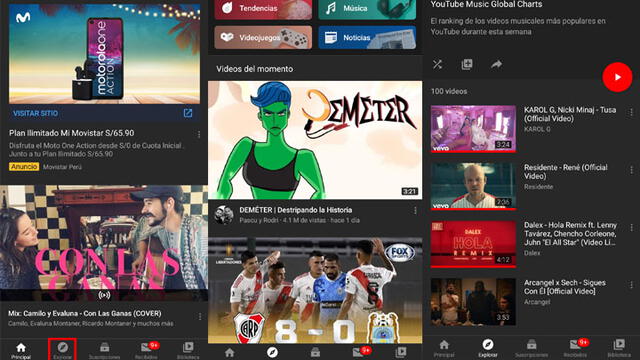This screenshot has width=640, height=360.
Task: Open the Videojuegos category
Action: coord(263,38)
